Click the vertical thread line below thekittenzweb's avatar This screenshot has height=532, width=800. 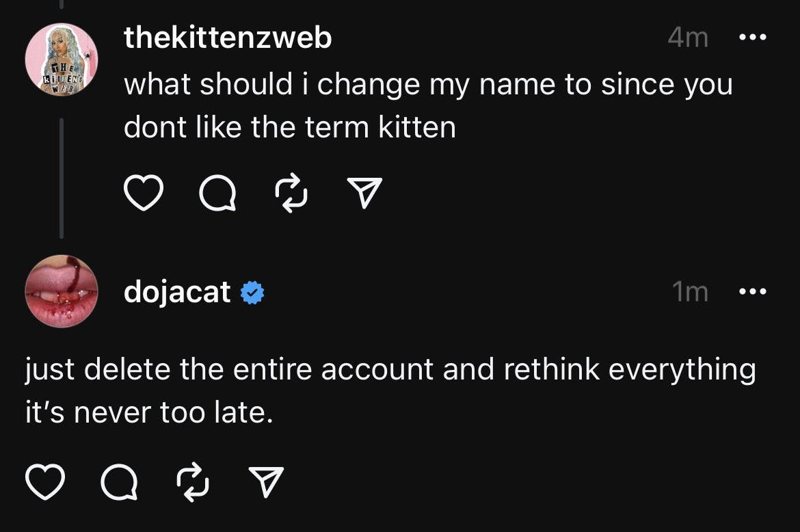point(62,178)
